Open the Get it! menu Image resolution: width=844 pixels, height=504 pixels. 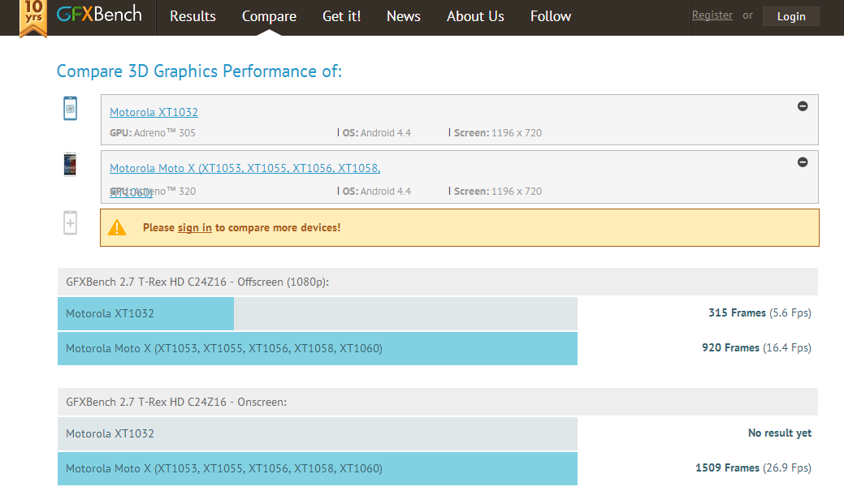[x=341, y=17]
